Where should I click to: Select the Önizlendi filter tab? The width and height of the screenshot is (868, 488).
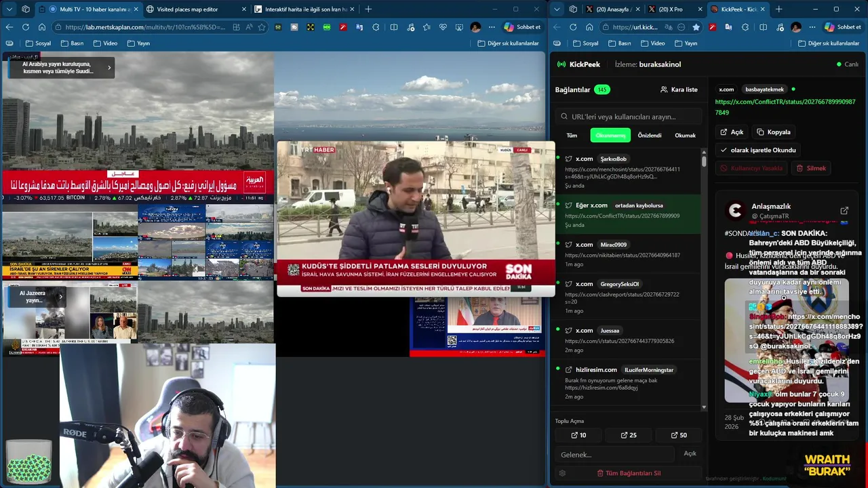tap(650, 136)
